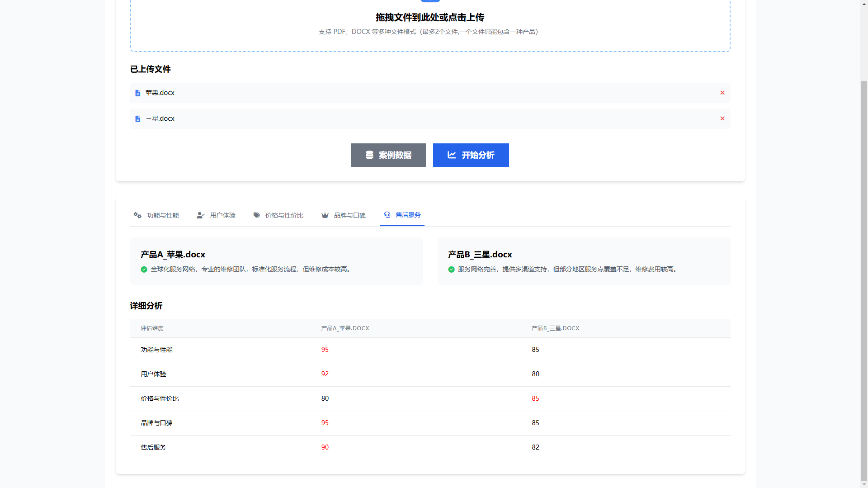Click the headset icon of 售后服务 tab

(x=387, y=215)
